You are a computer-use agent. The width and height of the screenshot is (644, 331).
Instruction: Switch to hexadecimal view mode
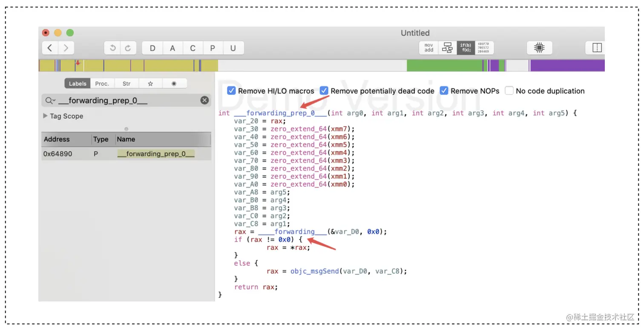(x=484, y=48)
